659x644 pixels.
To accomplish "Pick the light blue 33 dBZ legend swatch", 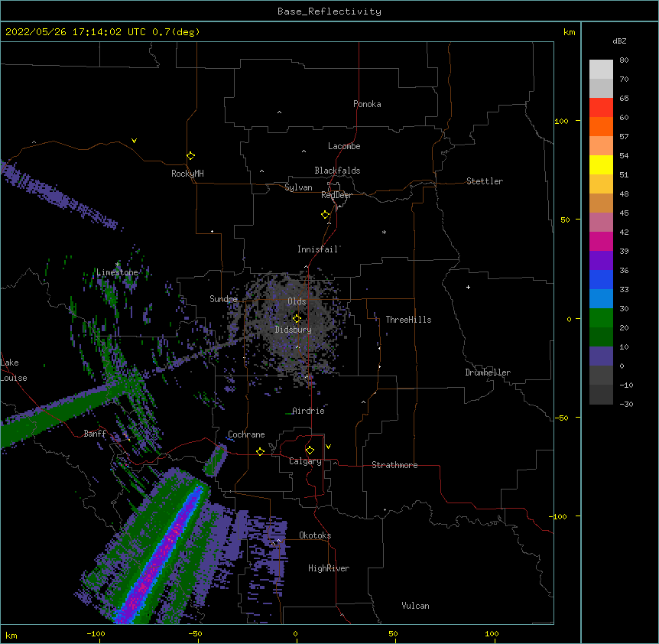I will pos(601,298).
